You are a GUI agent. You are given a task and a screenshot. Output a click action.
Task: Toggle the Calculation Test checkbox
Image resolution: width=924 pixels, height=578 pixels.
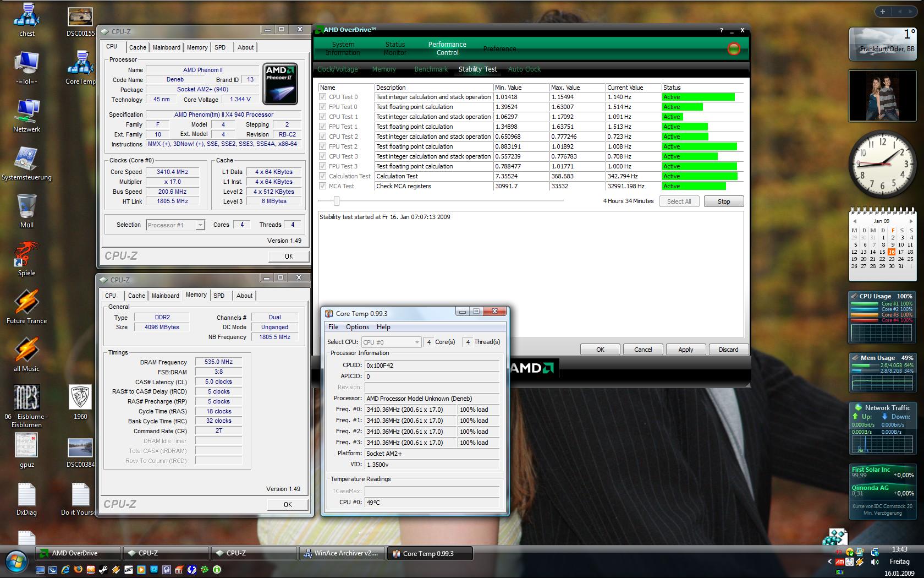(x=323, y=176)
